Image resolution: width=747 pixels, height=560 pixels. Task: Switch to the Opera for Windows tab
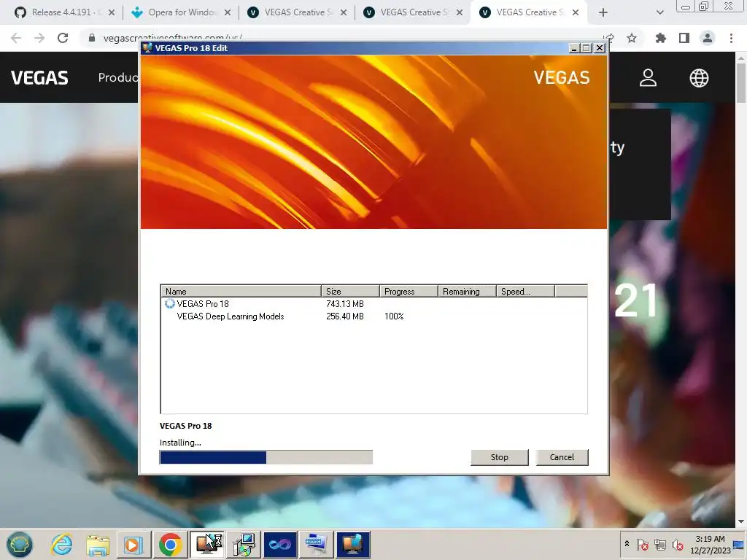tap(181, 12)
